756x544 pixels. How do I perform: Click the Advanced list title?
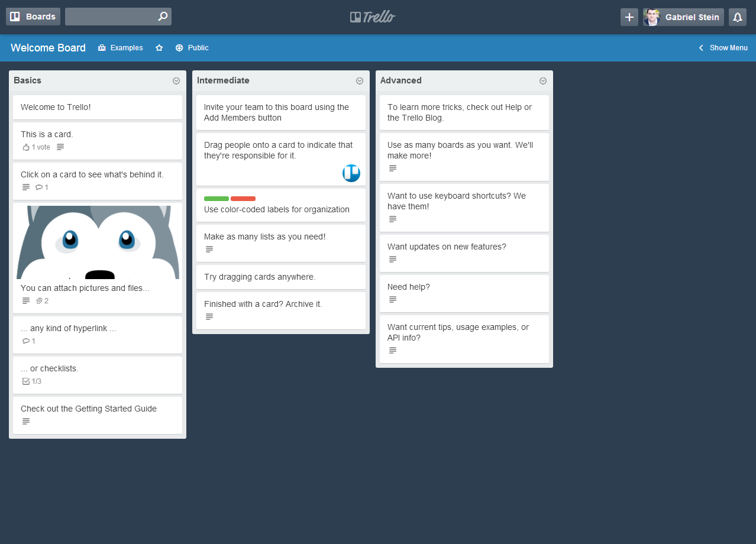[x=401, y=80]
